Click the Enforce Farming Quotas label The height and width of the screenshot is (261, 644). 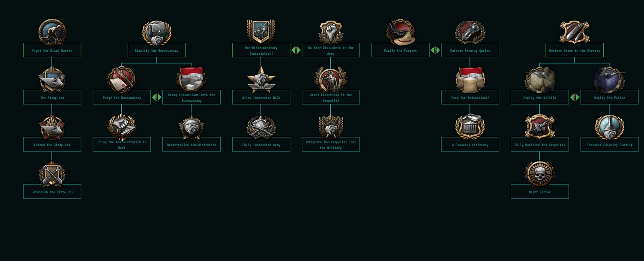[470, 50]
